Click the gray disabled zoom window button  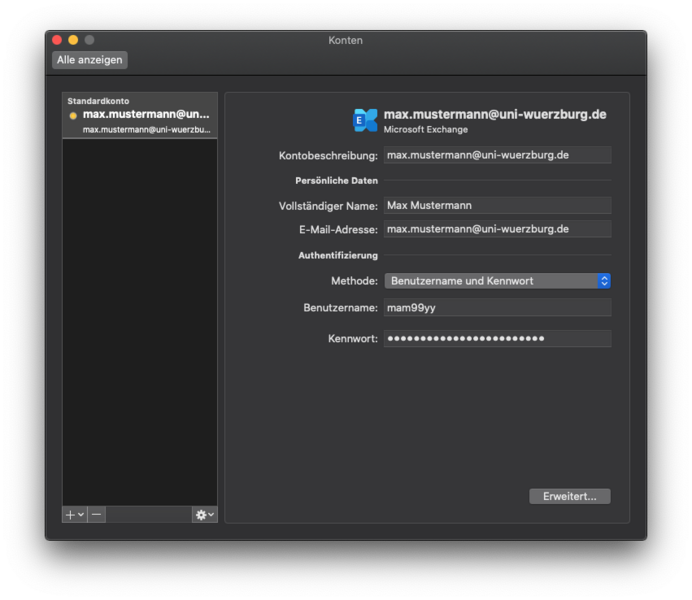[x=89, y=40]
